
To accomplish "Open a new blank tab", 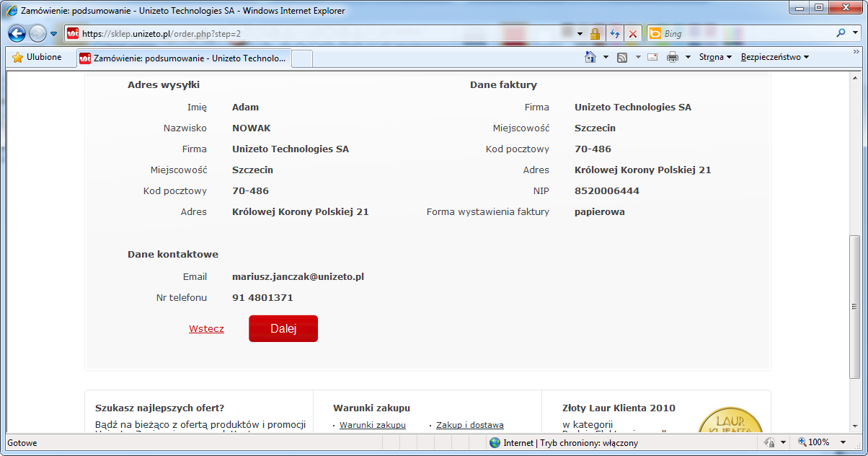I will [x=302, y=58].
